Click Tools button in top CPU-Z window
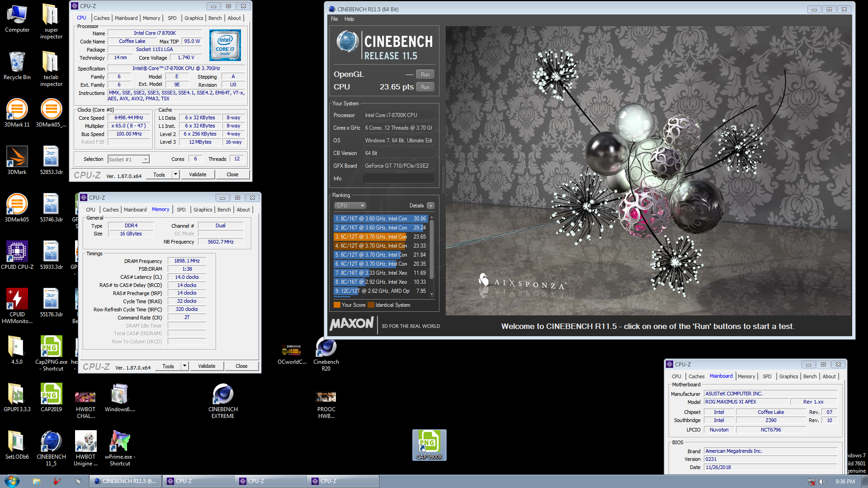 point(159,174)
